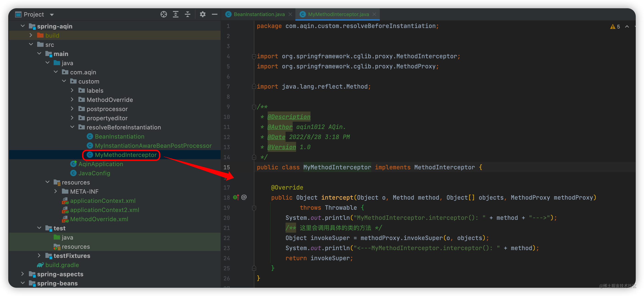
Task: Expand the labels package
Action: point(72,90)
